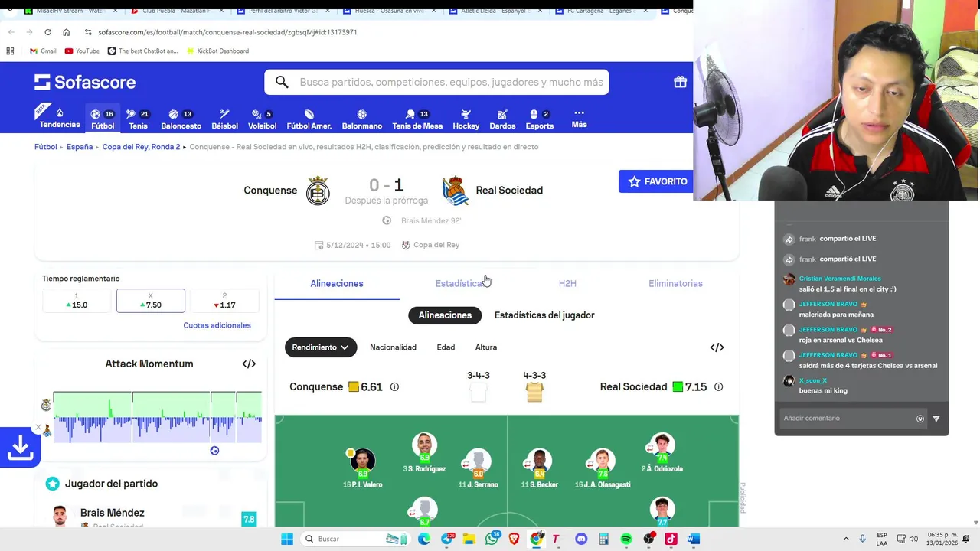This screenshot has height=551, width=980.
Task: Switch to Tenis sport
Action: (x=138, y=119)
